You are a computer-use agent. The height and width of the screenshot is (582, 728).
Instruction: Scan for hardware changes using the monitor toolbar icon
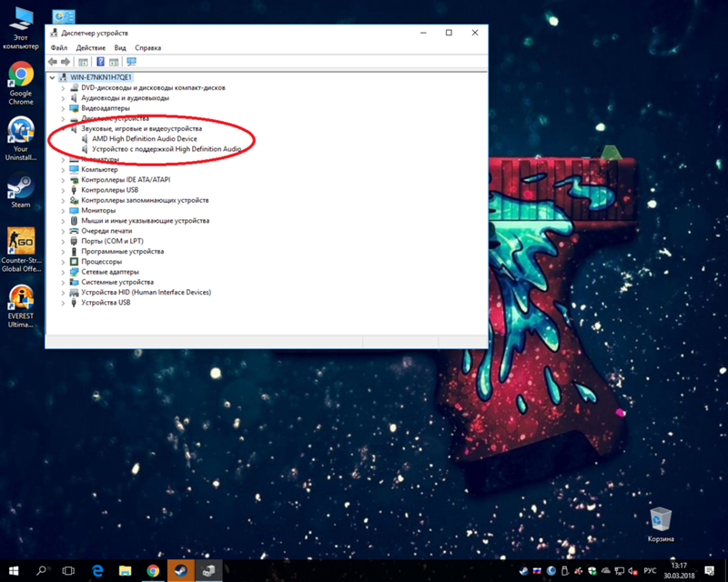pos(132,62)
